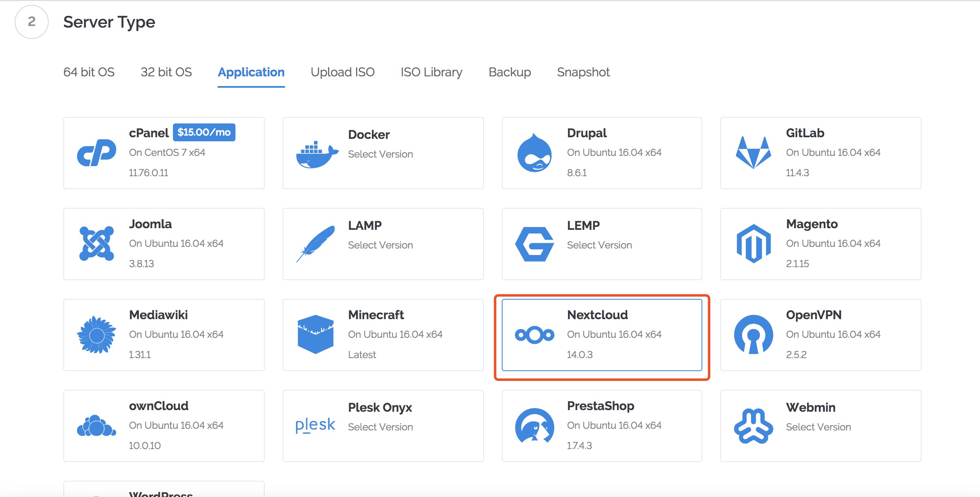Click the $15.00/mo cPanel price badge
This screenshot has width=980, height=497.
(204, 132)
